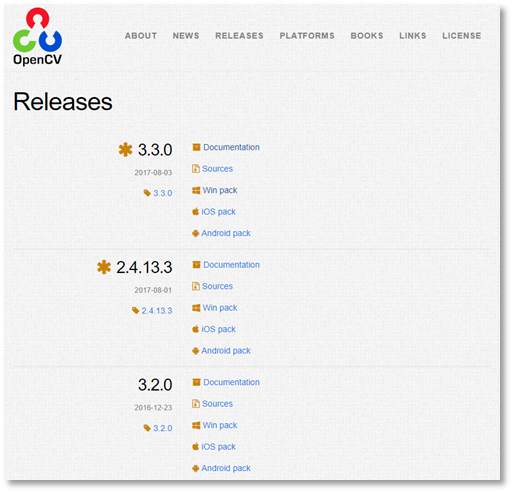Click the 3.3.0 Documentation book icon
The width and height of the screenshot is (513, 493).
point(196,147)
